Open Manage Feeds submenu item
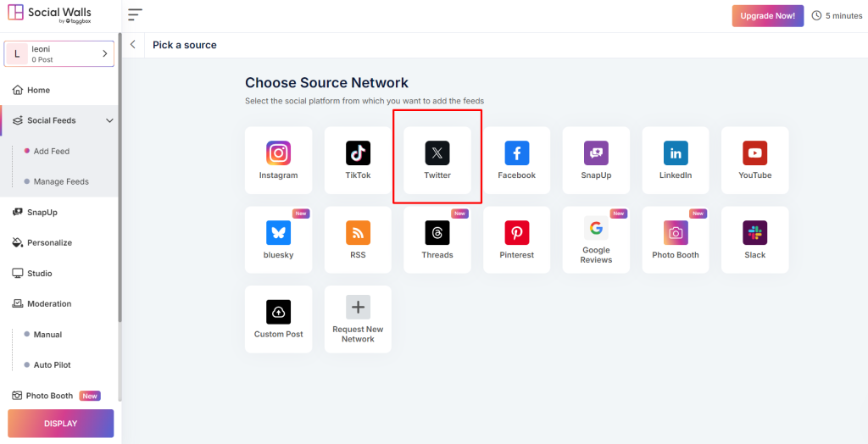This screenshot has height=444, width=868. tap(61, 181)
